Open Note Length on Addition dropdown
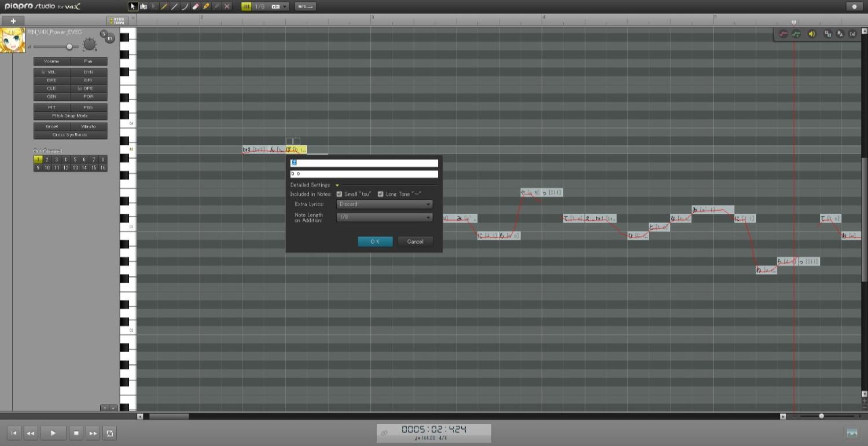Viewport: 868px width, 446px height. pyautogui.click(x=384, y=217)
